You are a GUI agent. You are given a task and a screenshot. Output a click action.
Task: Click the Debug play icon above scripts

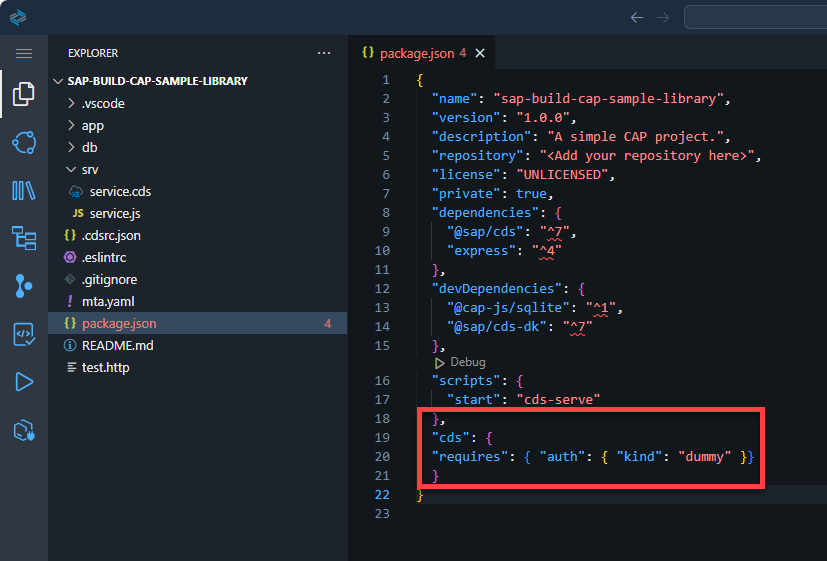pos(439,363)
